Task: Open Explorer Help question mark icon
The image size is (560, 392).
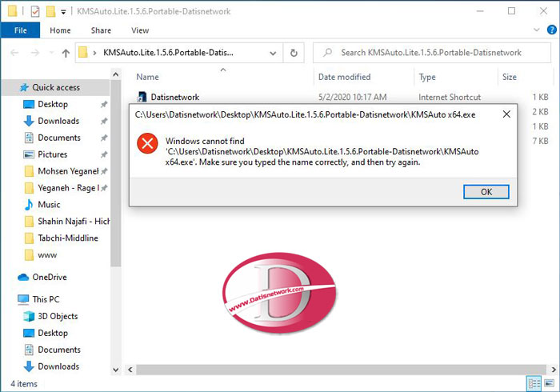Action: [551, 30]
